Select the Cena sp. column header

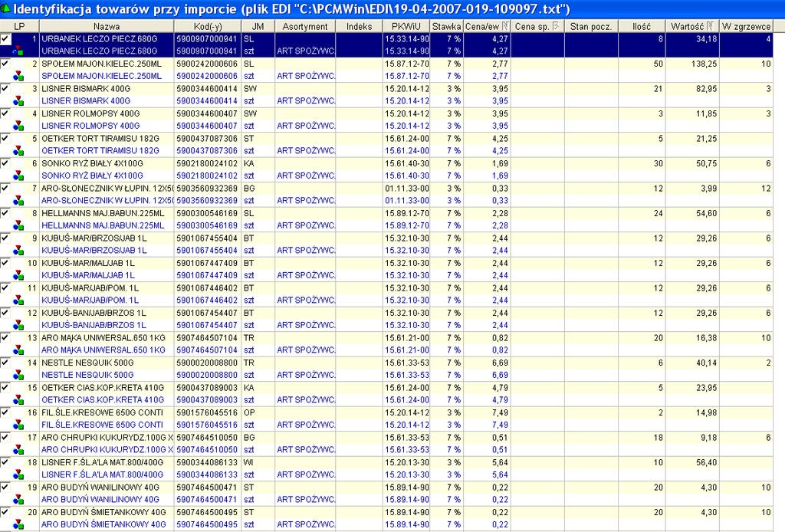pos(537,27)
